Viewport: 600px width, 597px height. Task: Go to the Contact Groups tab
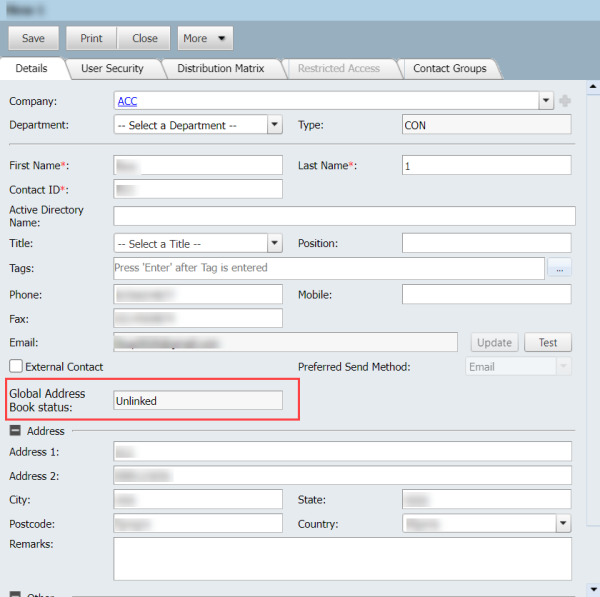450,69
